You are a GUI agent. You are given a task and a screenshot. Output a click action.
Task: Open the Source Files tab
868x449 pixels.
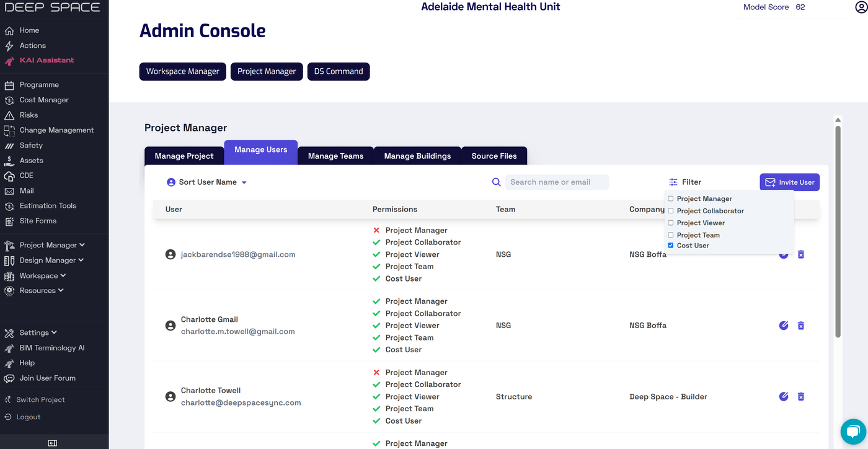pos(494,156)
